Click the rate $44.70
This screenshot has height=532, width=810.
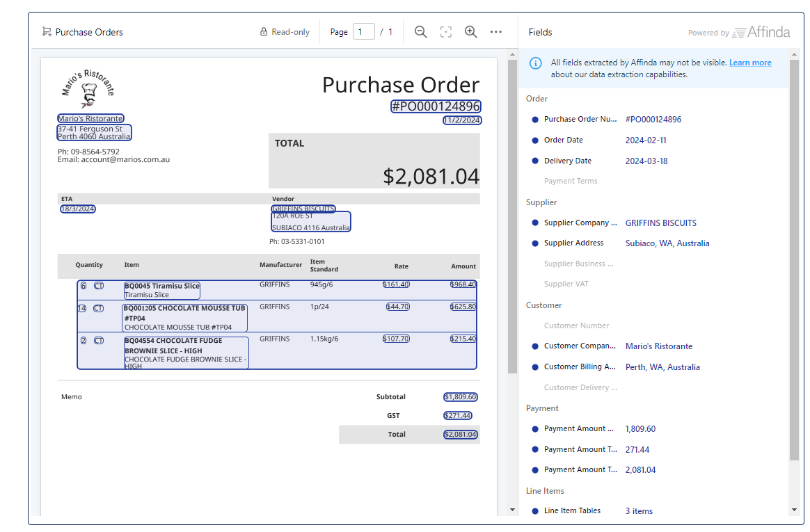point(398,307)
